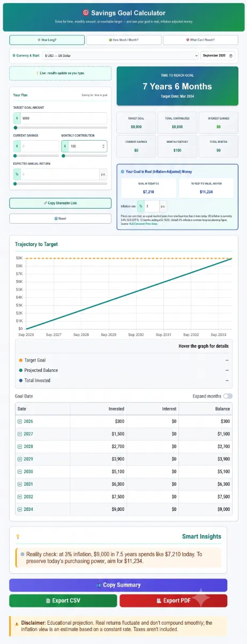Image resolution: width=247 pixels, height=644 pixels.
Task: Click the lightbulb icon in Smart Insights
Action: [18, 536]
